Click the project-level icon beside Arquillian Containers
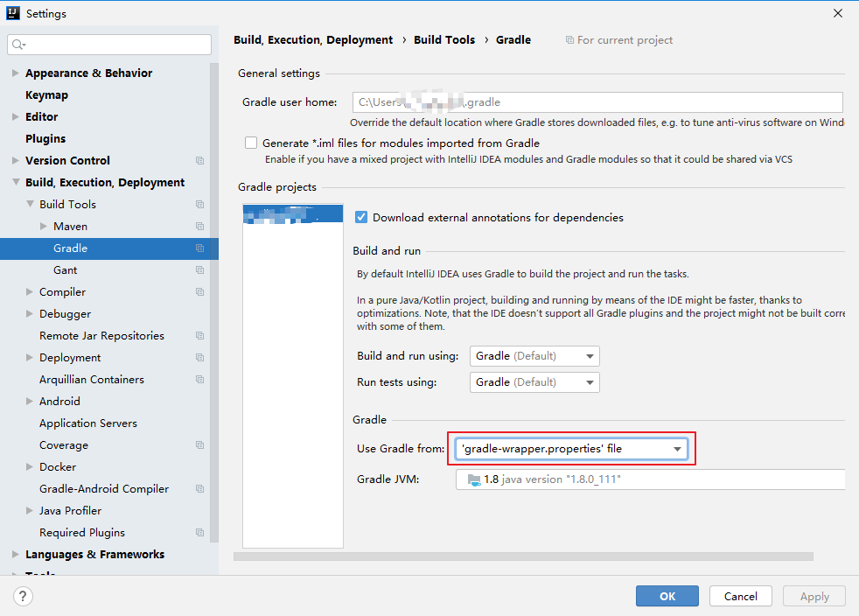 (x=200, y=380)
